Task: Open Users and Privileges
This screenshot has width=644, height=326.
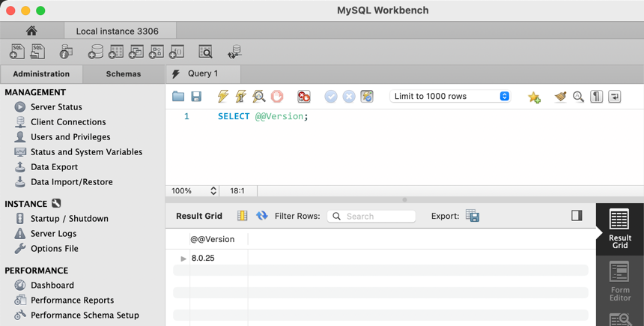Action: click(x=70, y=137)
